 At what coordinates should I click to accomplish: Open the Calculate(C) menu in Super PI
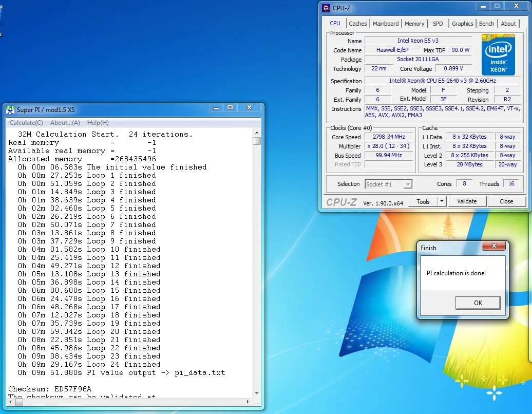(x=26, y=122)
